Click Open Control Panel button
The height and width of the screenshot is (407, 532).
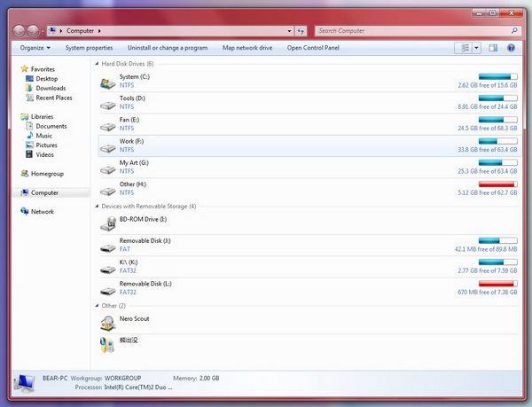tap(313, 48)
